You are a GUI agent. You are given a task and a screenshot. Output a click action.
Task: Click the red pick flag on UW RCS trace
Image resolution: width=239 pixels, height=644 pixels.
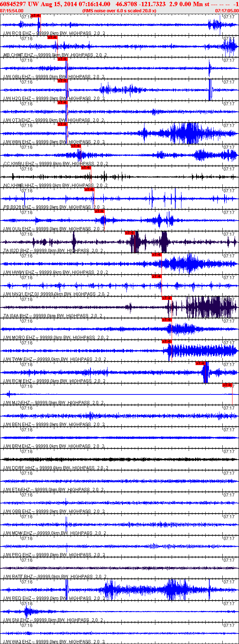click(x=36, y=16)
